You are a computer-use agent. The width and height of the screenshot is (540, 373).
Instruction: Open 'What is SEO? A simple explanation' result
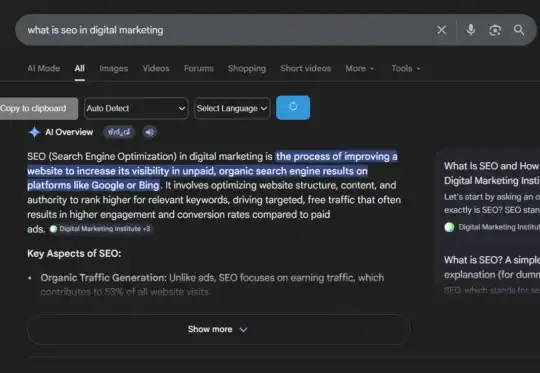click(x=492, y=267)
